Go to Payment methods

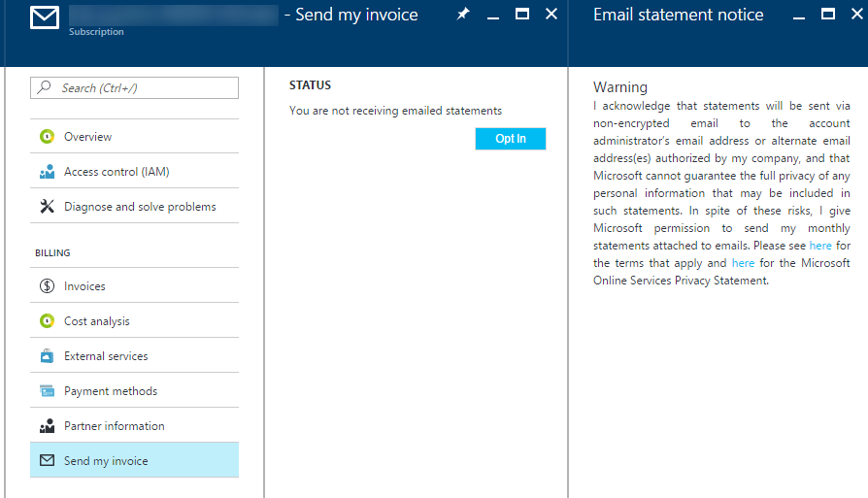(x=110, y=391)
